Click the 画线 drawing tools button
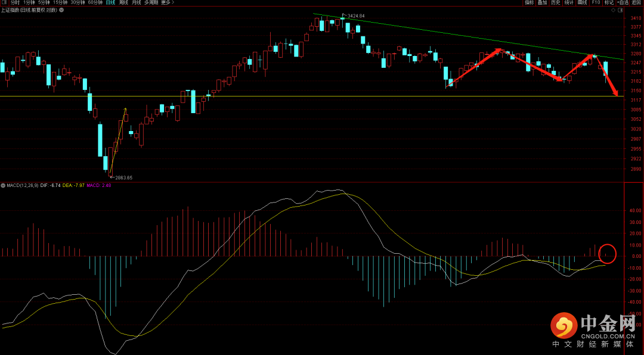Screen dimensions: 644x355 click(583, 2)
